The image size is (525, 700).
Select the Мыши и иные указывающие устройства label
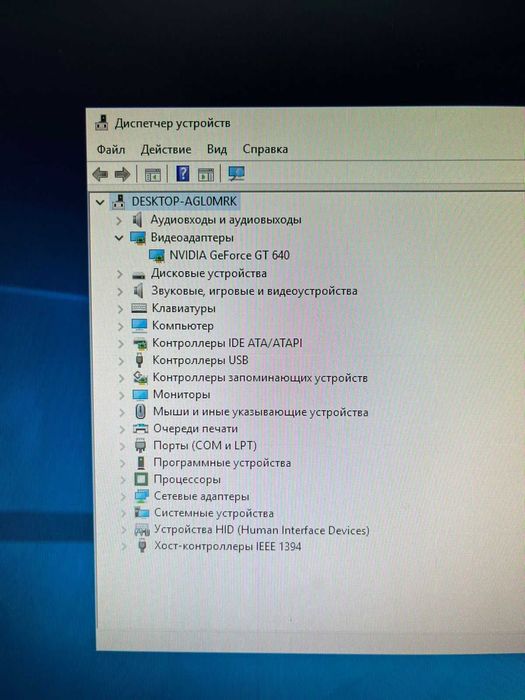tap(261, 412)
